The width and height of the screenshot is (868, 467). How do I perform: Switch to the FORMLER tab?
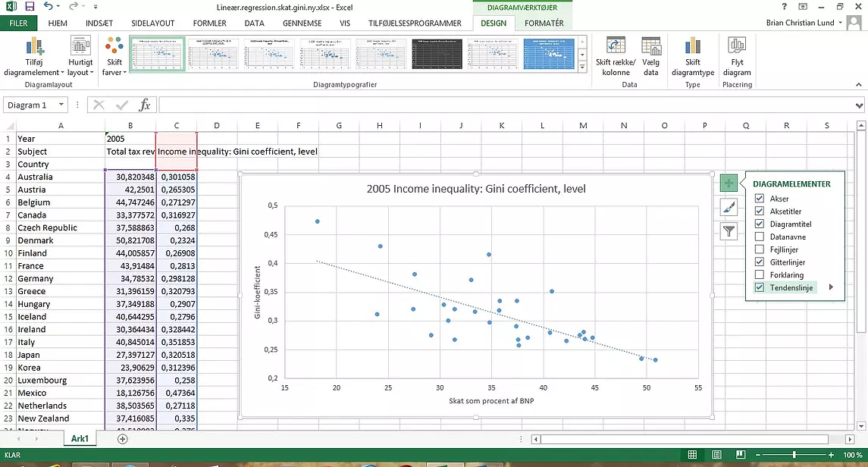point(209,24)
